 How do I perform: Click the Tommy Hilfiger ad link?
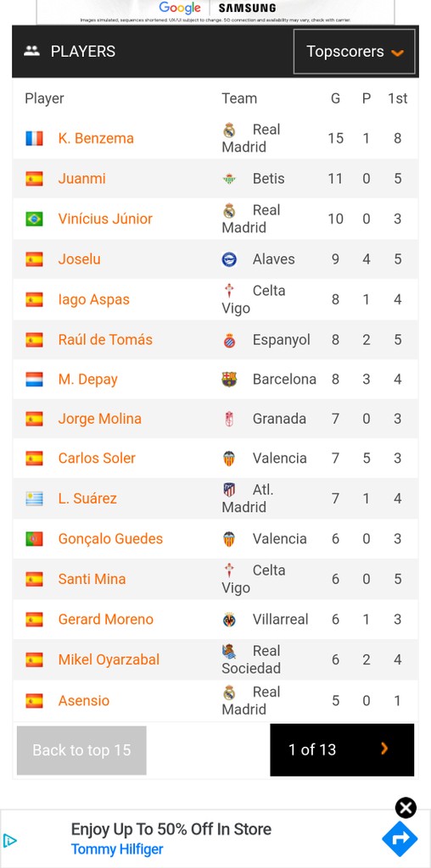[x=117, y=849]
